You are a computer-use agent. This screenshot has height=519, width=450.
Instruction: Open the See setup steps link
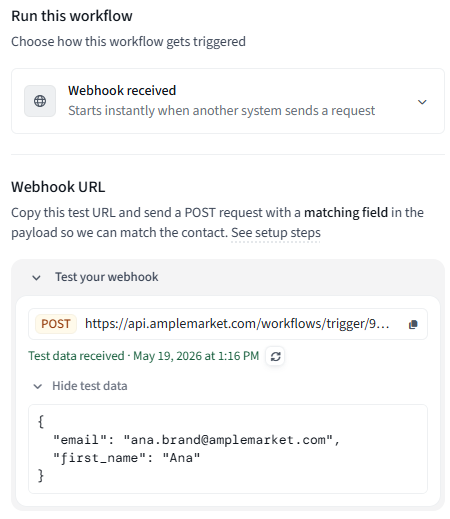[276, 233]
